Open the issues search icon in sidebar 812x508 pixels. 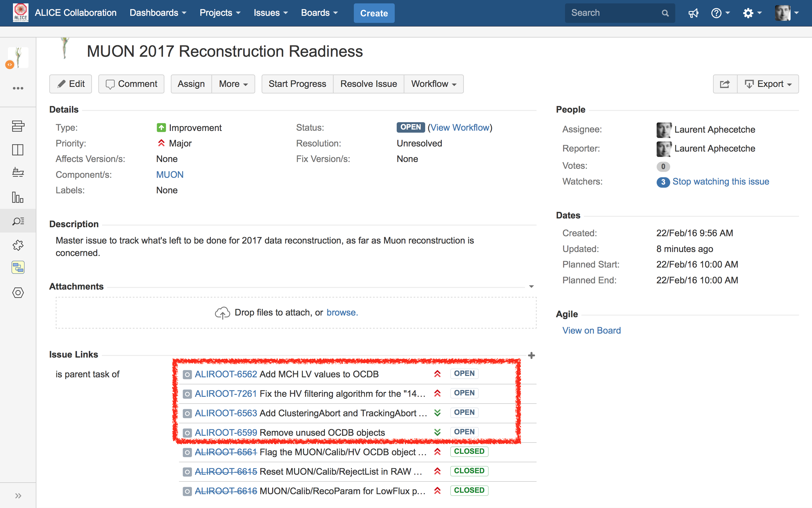pyautogui.click(x=18, y=221)
